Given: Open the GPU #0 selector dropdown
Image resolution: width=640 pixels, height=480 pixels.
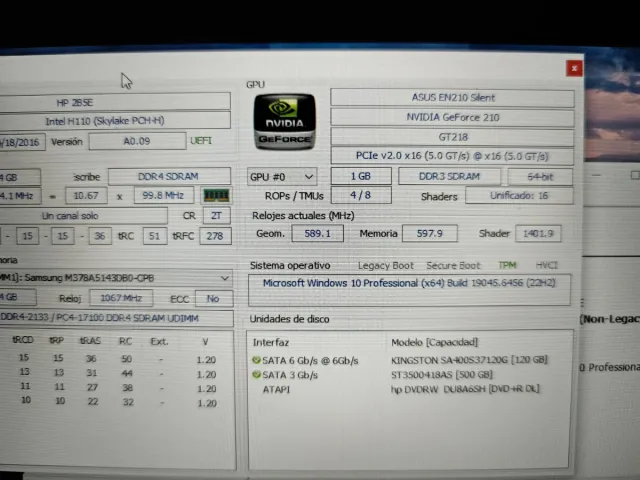Looking at the screenshot, I should coord(282,177).
